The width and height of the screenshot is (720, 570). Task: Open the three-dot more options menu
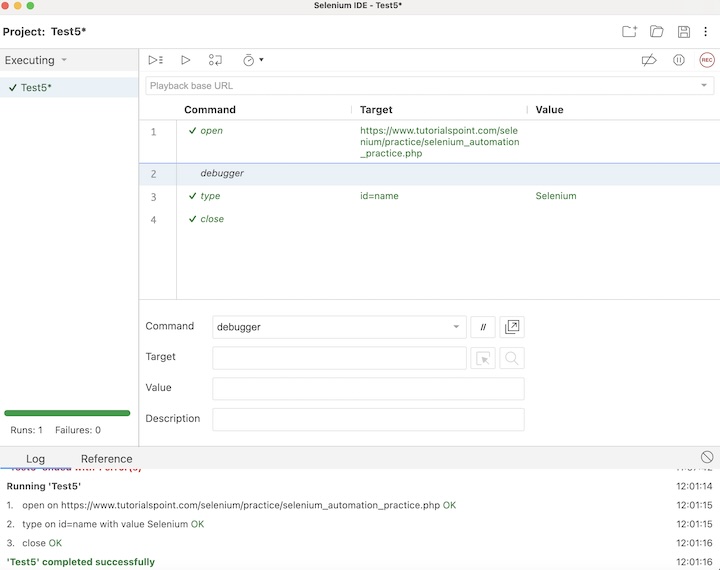click(706, 32)
